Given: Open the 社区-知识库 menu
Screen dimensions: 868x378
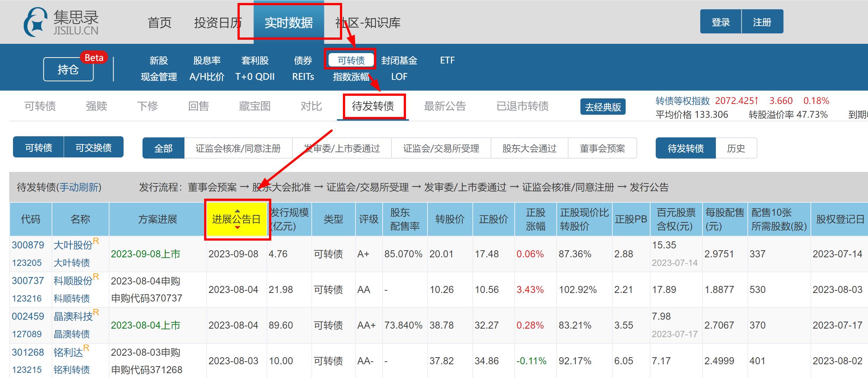Looking at the screenshot, I should [367, 23].
